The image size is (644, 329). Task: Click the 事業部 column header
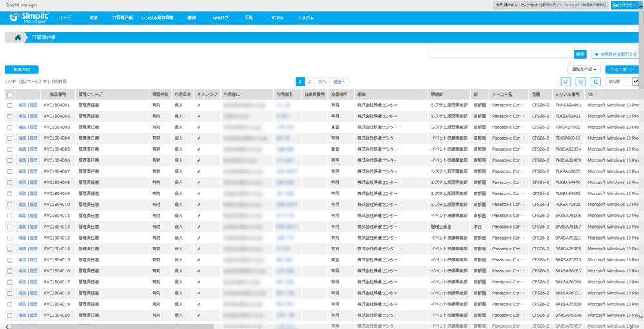pyautogui.click(x=449, y=95)
